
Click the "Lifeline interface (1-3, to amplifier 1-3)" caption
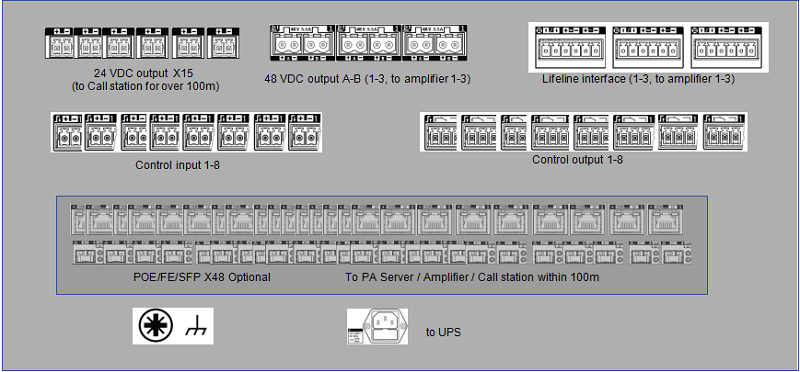[639, 79]
